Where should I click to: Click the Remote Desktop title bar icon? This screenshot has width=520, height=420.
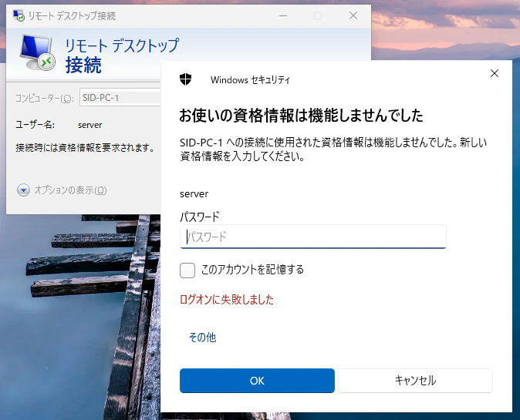19,15
